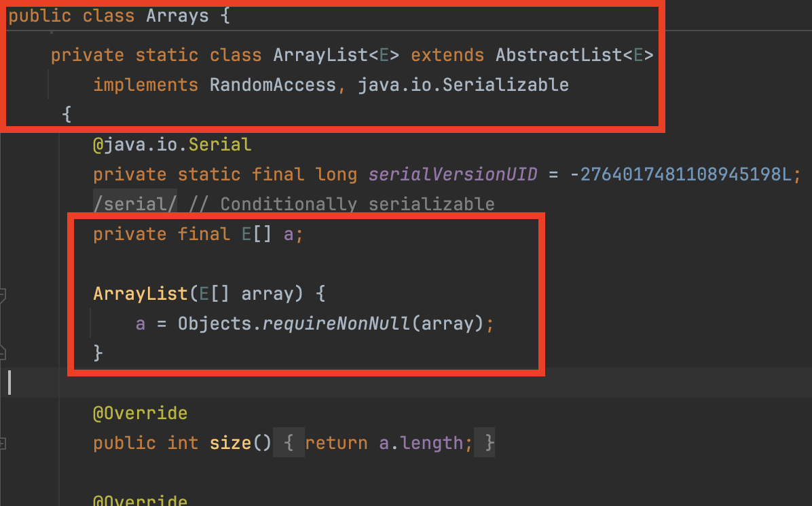Click the return keyword in size()
Image resolution: width=812 pixels, height=506 pixels.
point(336,443)
